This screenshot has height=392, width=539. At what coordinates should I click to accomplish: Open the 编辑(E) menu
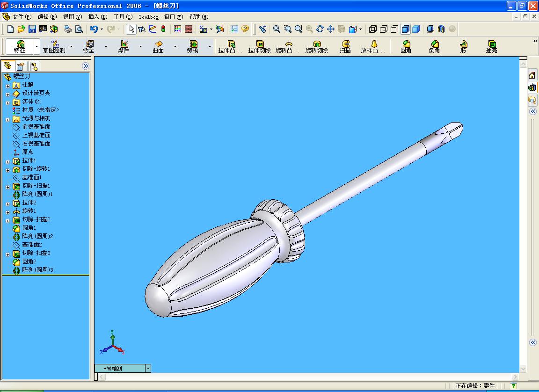[x=47, y=16]
